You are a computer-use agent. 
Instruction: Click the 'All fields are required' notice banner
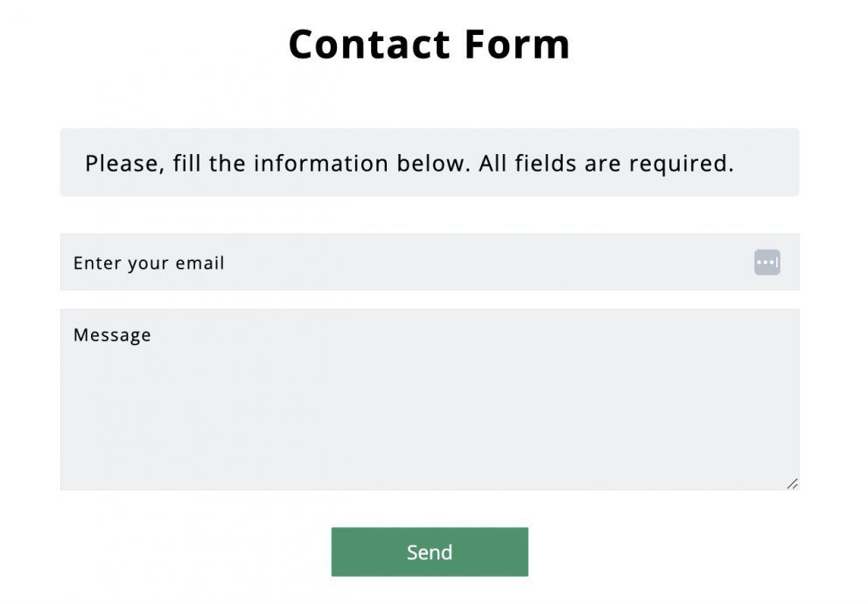430,162
